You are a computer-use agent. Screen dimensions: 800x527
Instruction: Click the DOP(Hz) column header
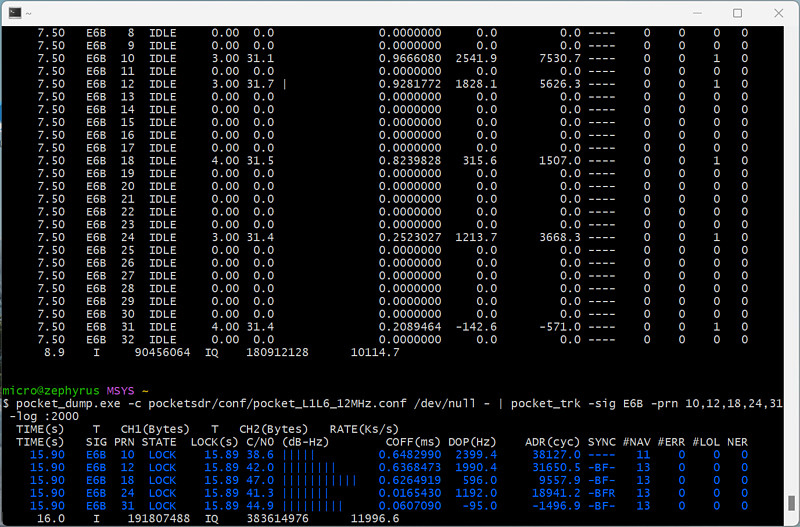pos(472,442)
